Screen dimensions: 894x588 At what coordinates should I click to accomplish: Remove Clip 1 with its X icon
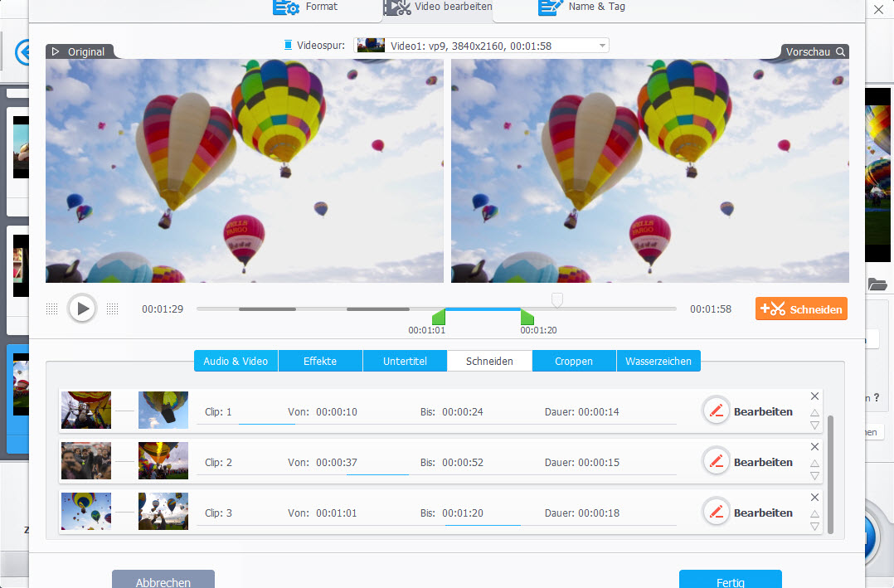(x=814, y=396)
